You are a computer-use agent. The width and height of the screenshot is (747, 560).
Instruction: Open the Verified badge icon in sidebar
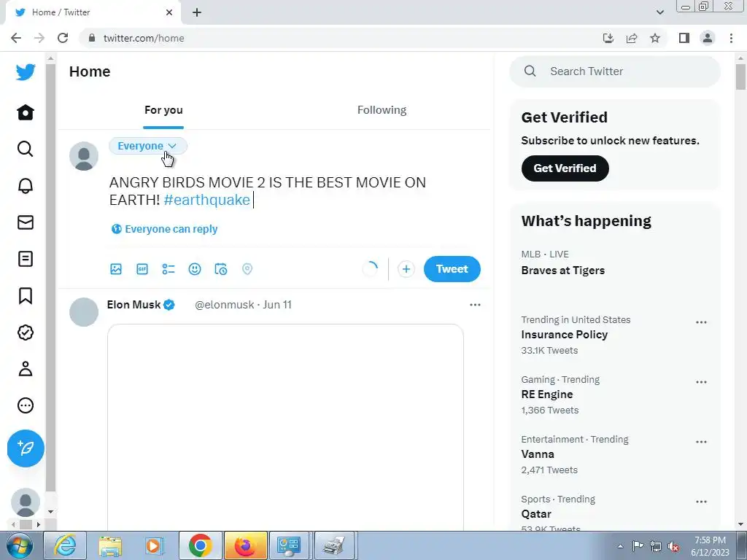pos(26,332)
